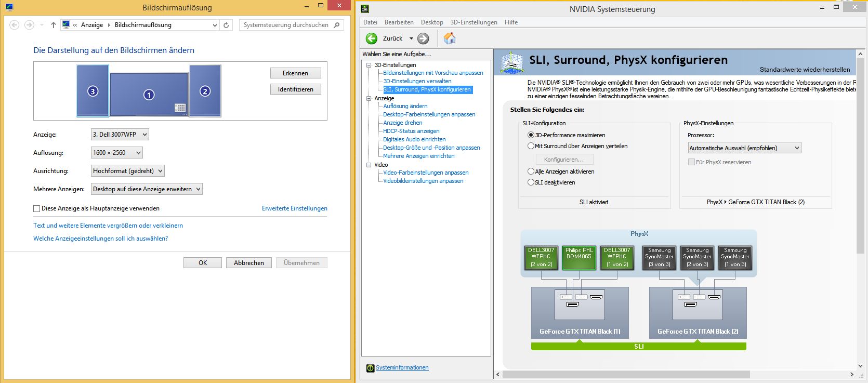The height and width of the screenshot is (383, 868).
Task: Select monitor 2 in the display preview
Action: tap(205, 90)
